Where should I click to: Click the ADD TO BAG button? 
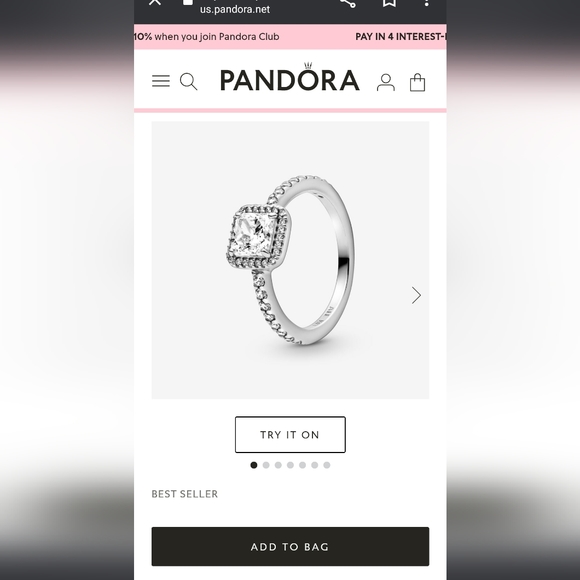point(290,546)
